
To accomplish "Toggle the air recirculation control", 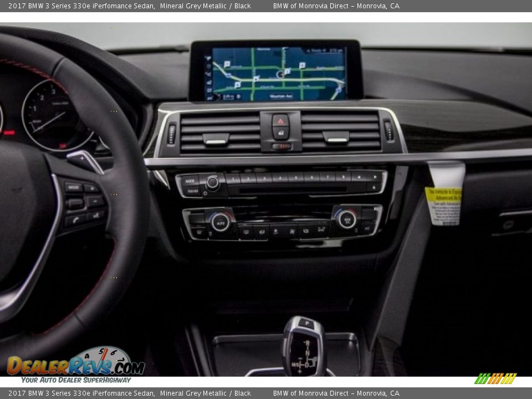I will [x=305, y=231].
